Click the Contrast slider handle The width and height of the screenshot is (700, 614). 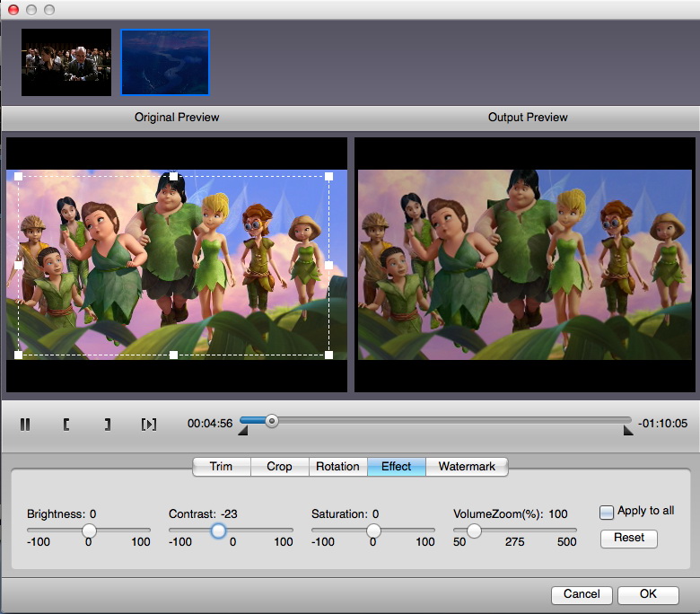coord(218,531)
